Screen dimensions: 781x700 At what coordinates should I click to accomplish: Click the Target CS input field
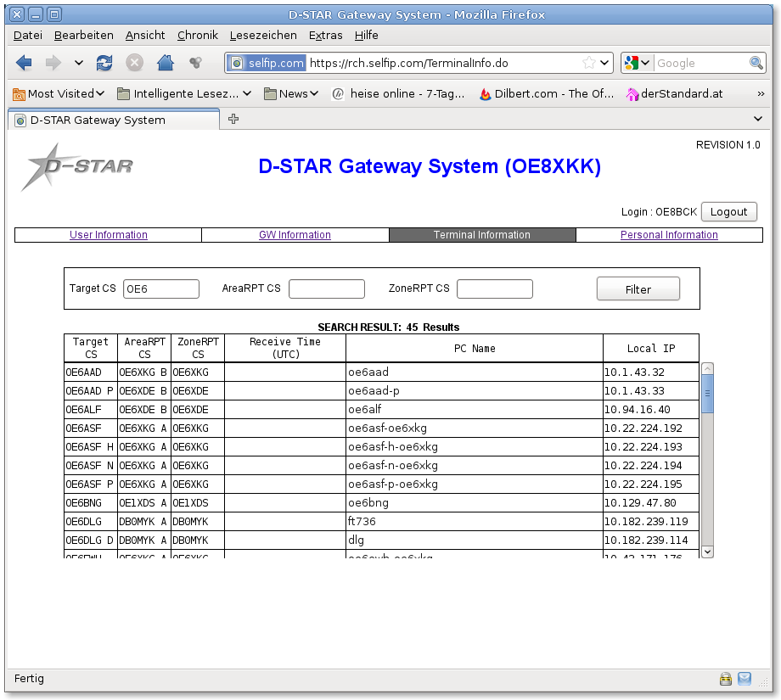tap(161, 288)
